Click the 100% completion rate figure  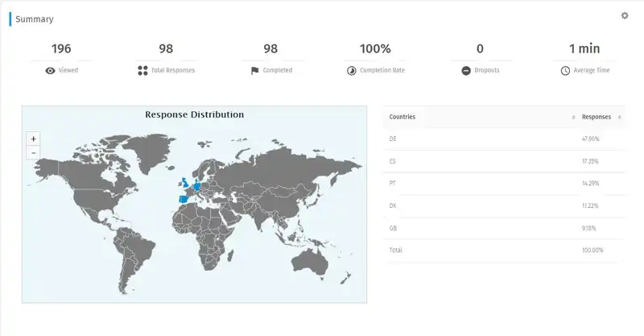(375, 49)
